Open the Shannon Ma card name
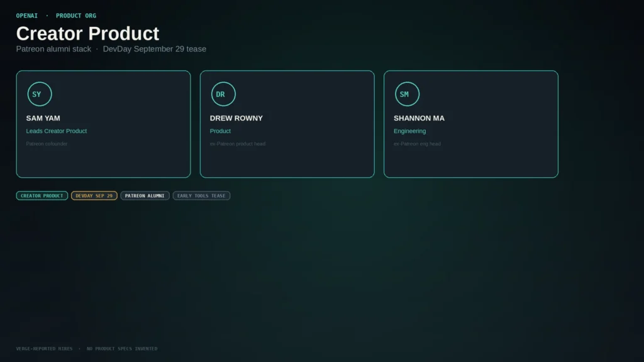 tap(419, 118)
